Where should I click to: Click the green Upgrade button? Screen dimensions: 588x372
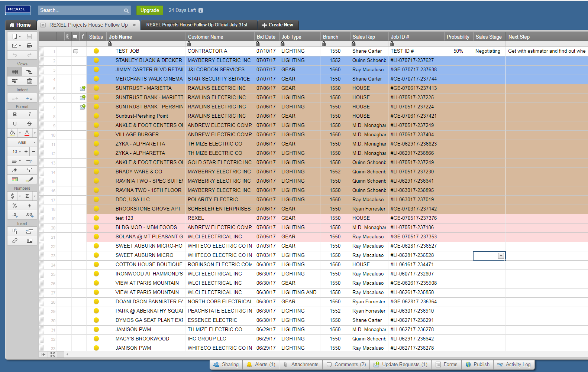click(150, 10)
